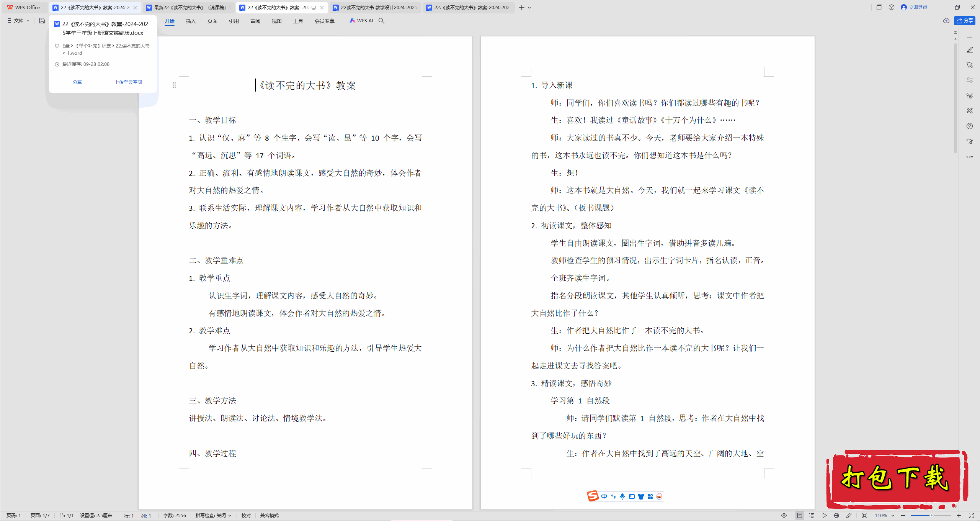Select the 开始 ribbon tab
Screen dimensions: 980x521
pyautogui.click(x=169, y=21)
